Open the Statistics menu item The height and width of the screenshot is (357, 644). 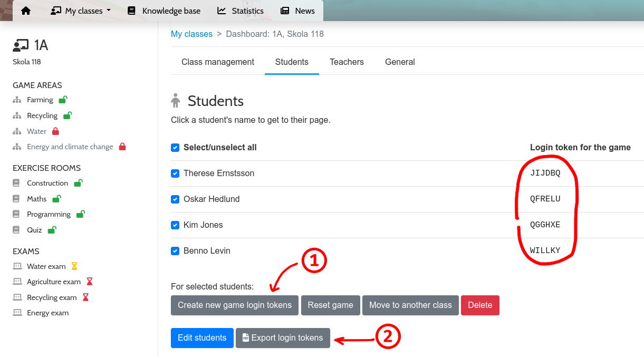(x=240, y=11)
